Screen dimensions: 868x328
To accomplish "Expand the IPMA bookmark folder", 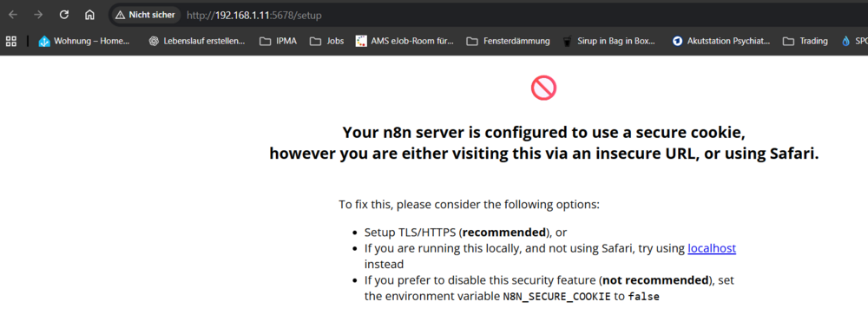I will coord(278,41).
